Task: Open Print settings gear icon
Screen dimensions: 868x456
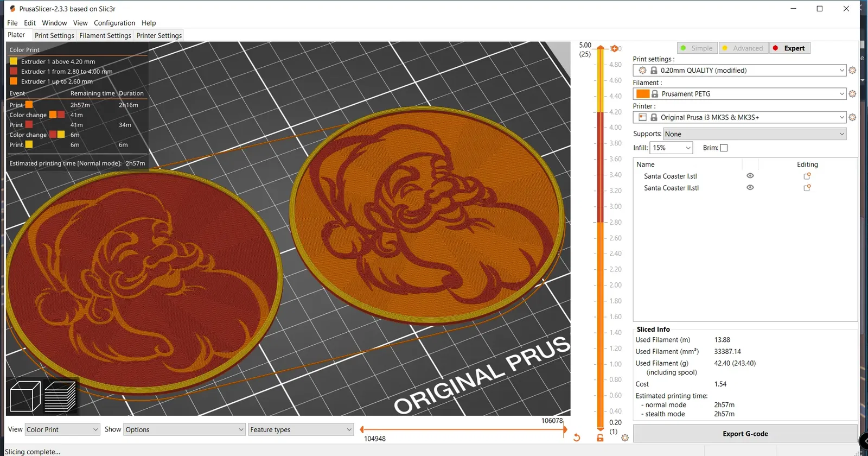Action: pyautogui.click(x=852, y=71)
